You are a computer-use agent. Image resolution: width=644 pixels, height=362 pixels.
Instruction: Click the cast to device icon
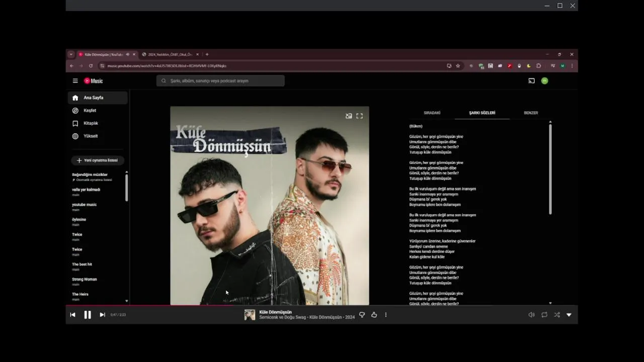coord(531,81)
